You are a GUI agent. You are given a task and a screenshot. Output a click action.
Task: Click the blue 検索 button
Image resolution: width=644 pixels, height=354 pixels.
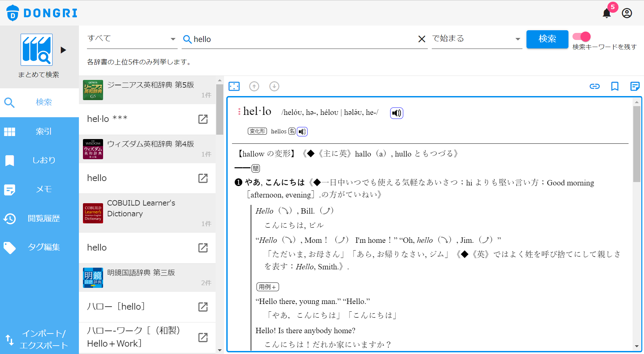pos(547,39)
